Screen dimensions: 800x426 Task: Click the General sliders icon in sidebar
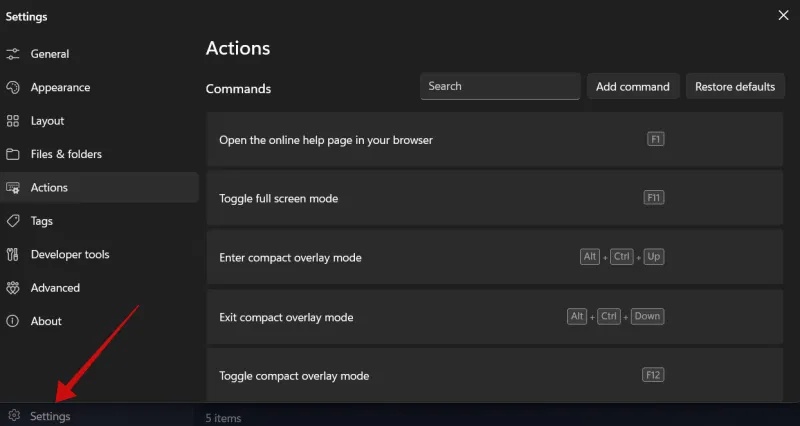coord(13,54)
